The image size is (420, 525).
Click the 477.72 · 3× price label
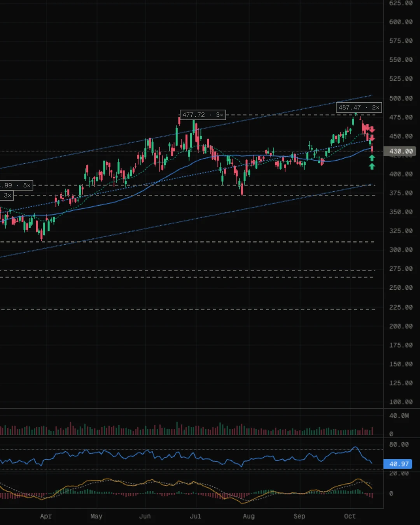tap(203, 115)
